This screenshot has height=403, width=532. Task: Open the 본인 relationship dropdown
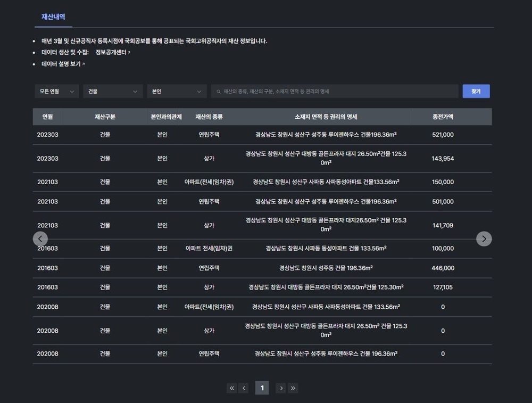(x=177, y=92)
